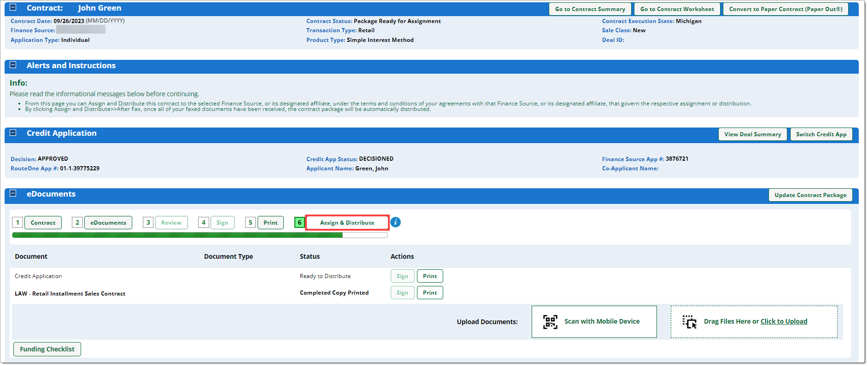
Task: Click the Completed Copy Printed status
Action: click(x=334, y=293)
